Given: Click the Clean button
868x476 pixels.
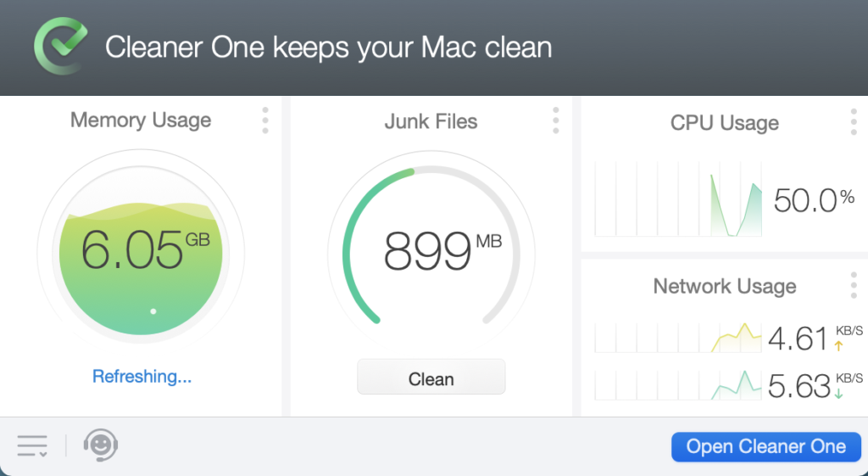Looking at the screenshot, I should (x=431, y=378).
